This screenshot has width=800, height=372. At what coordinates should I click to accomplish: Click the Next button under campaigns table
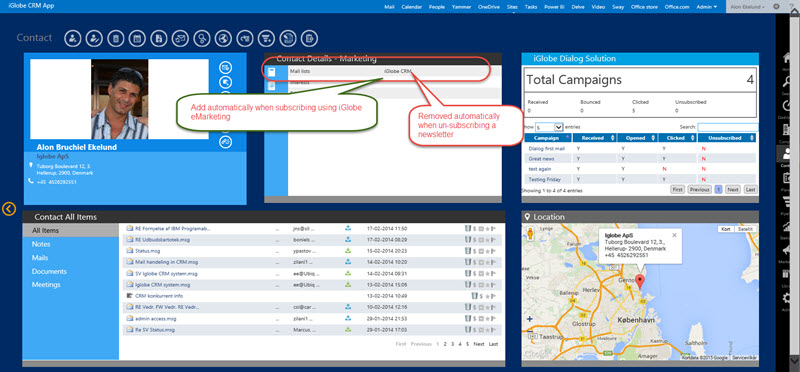click(x=733, y=189)
